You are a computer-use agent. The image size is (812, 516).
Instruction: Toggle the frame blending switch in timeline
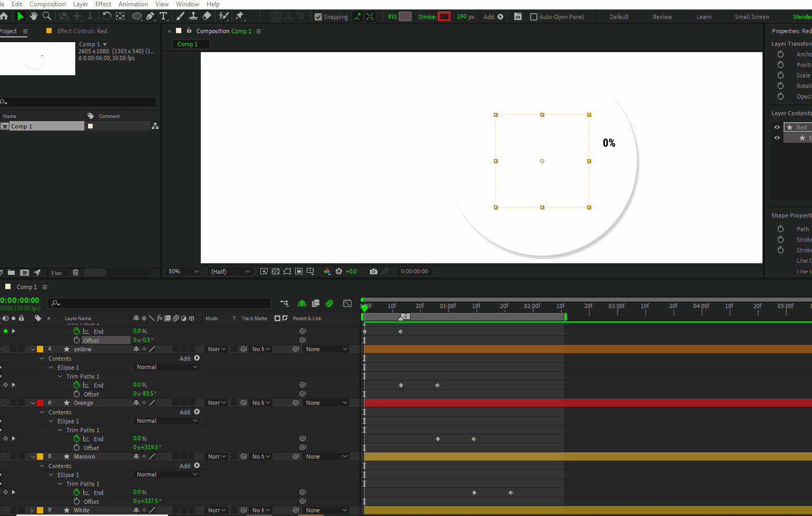pyautogui.click(x=316, y=303)
